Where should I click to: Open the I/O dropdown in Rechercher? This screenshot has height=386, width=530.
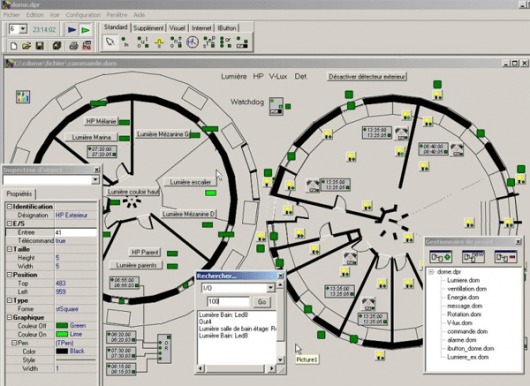click(x=270, y=288)
